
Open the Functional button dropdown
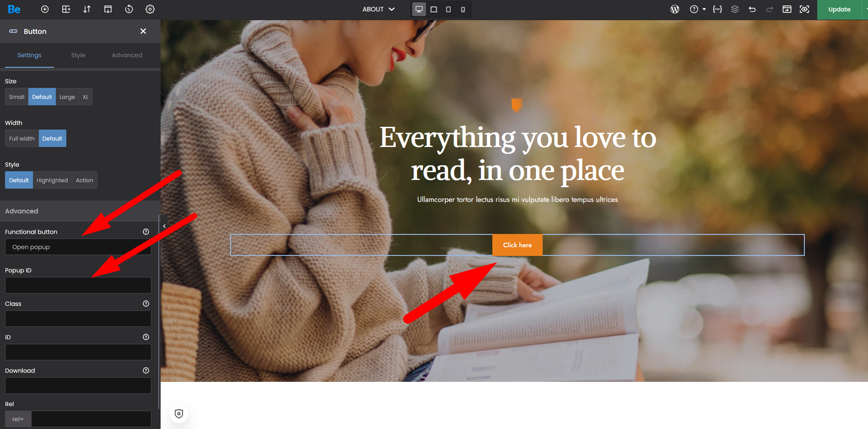click(x=78, y=247)
